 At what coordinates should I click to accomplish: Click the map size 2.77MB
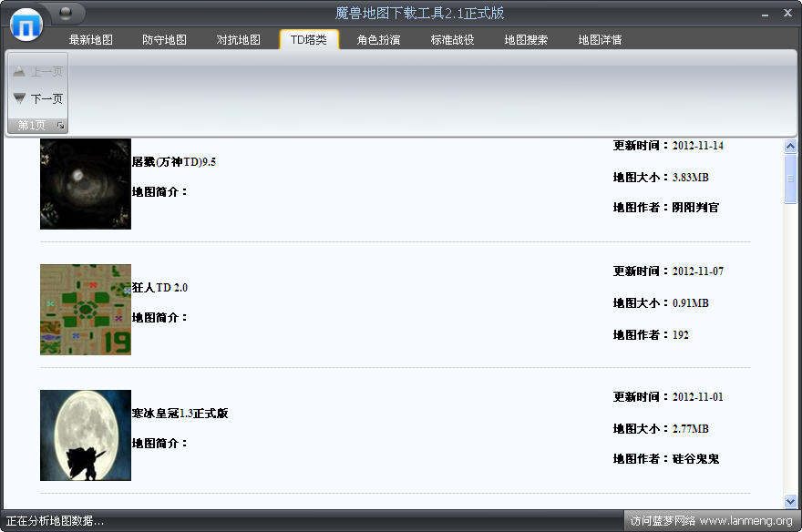[691, 429]
